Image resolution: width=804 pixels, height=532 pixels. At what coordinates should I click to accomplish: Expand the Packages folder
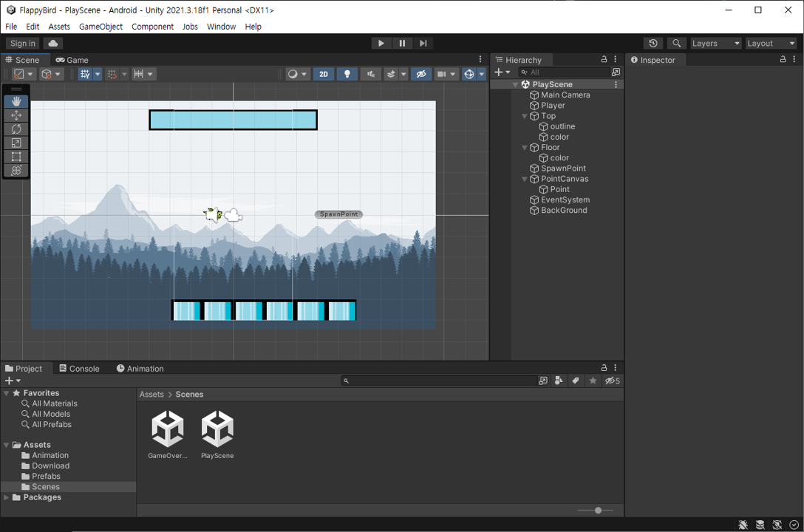(6, 497)
